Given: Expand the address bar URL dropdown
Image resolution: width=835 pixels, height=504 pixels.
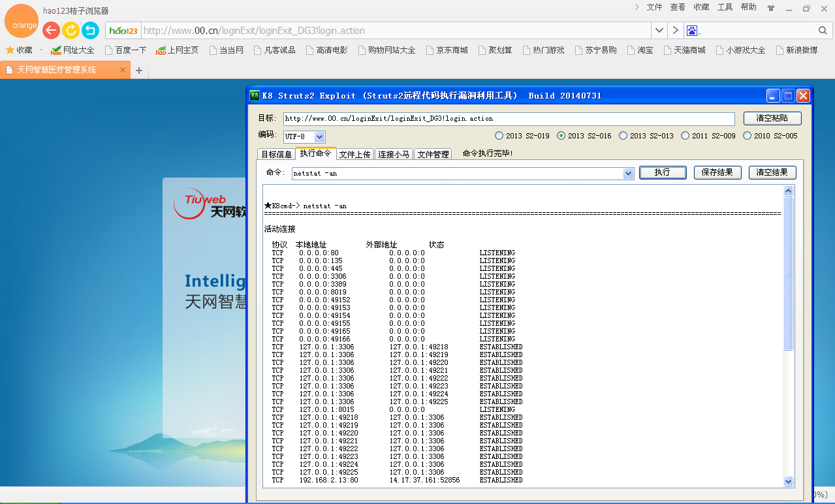Looking at the screenshot, I should click(x=659, y=31).
